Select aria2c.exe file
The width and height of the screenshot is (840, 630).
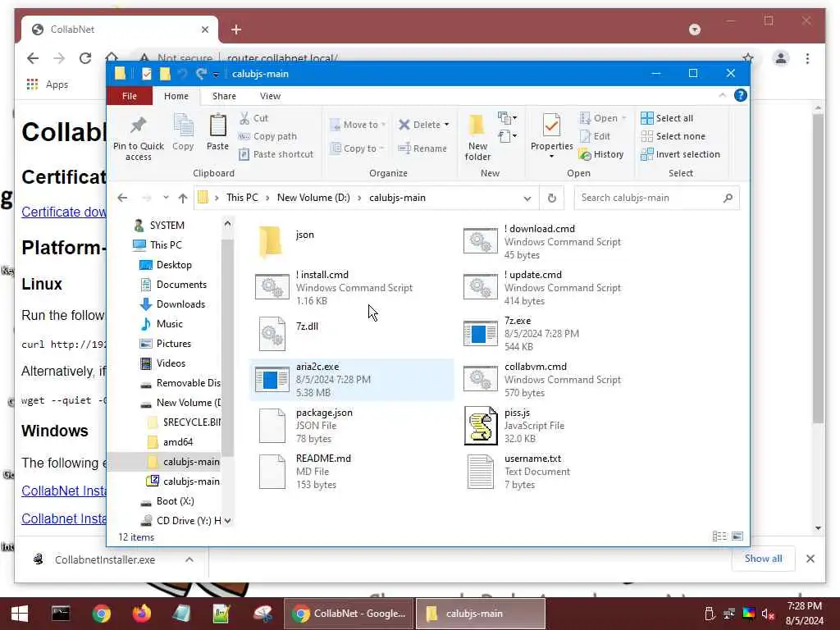tap(351, 379)
